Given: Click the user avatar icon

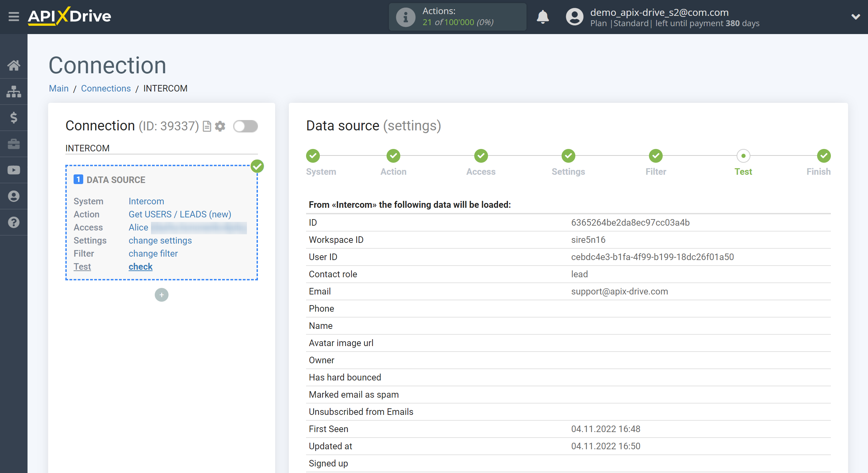Looking at the screenshot, I should pos(575,17).
